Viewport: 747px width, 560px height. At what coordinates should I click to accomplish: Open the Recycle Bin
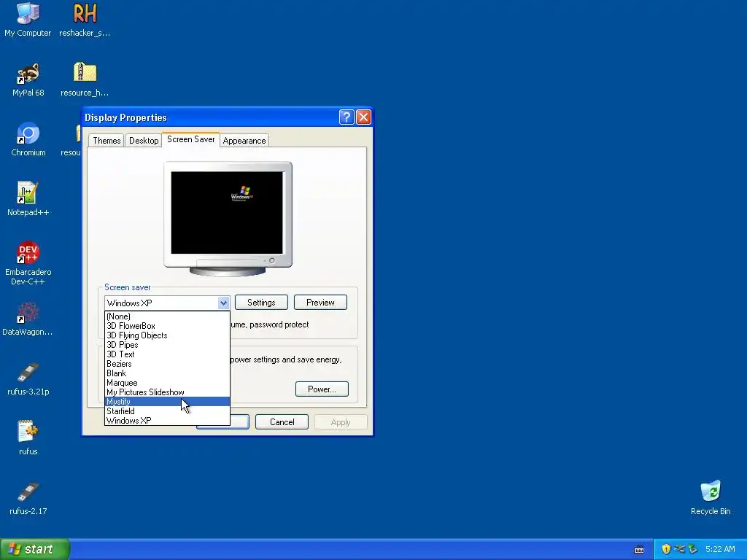711,498
